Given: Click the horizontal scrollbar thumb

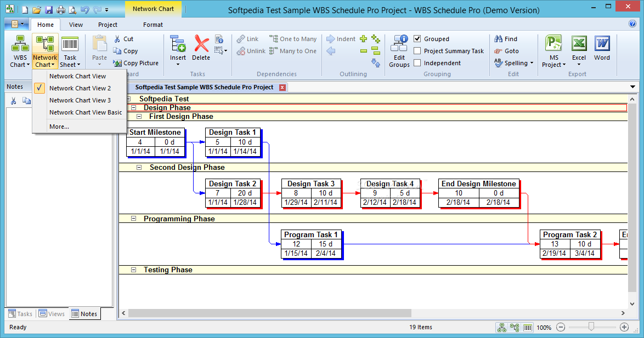Looking at the screenshot, I should (270, 313).
